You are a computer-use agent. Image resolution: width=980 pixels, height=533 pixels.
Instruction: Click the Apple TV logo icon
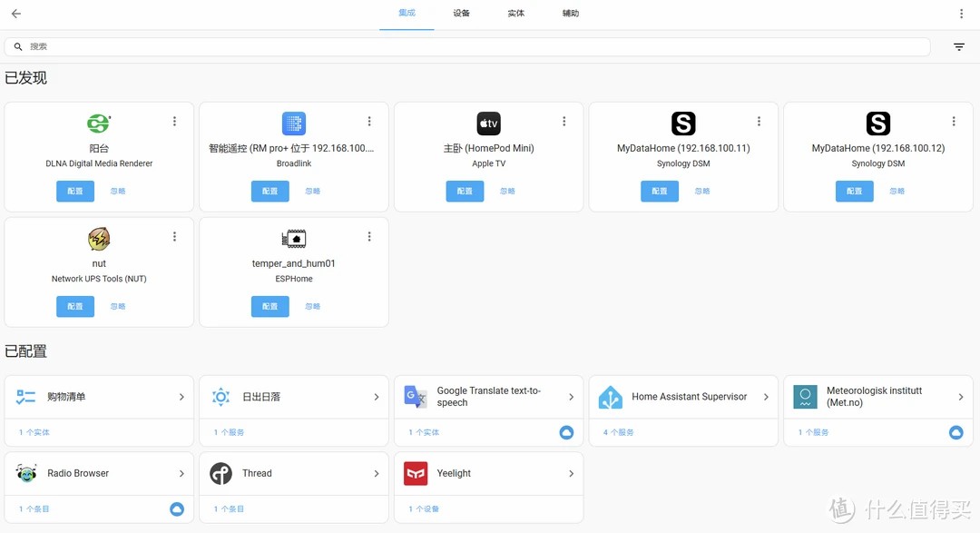tap(488, 123)
